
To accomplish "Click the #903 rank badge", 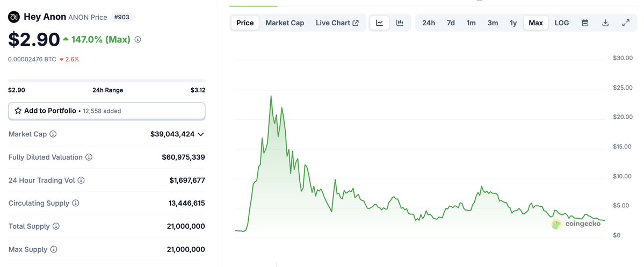I will [121, 17].
